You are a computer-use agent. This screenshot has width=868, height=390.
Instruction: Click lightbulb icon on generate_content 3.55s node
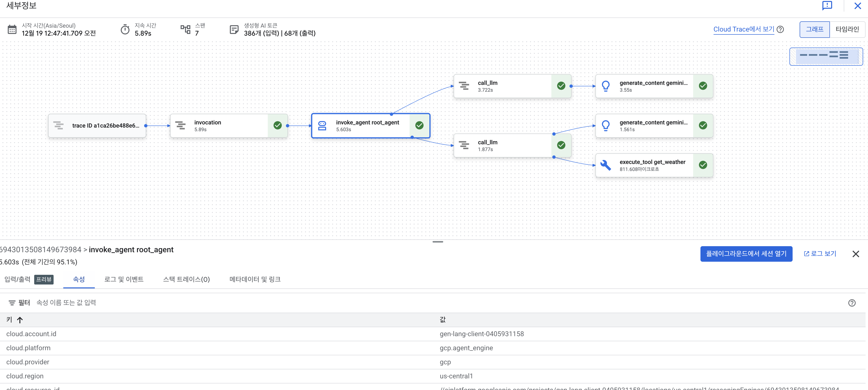coord(605,86)
